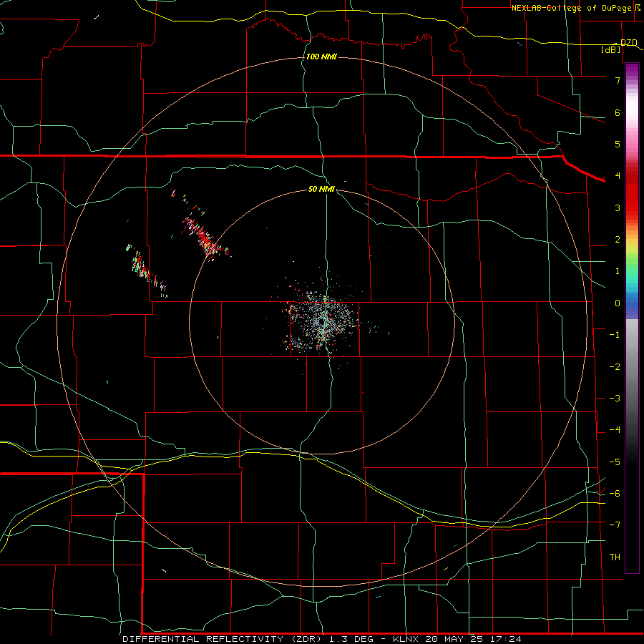Click the "-7" value on the color scale
This screenshot has height=644, width=644.
615,525
